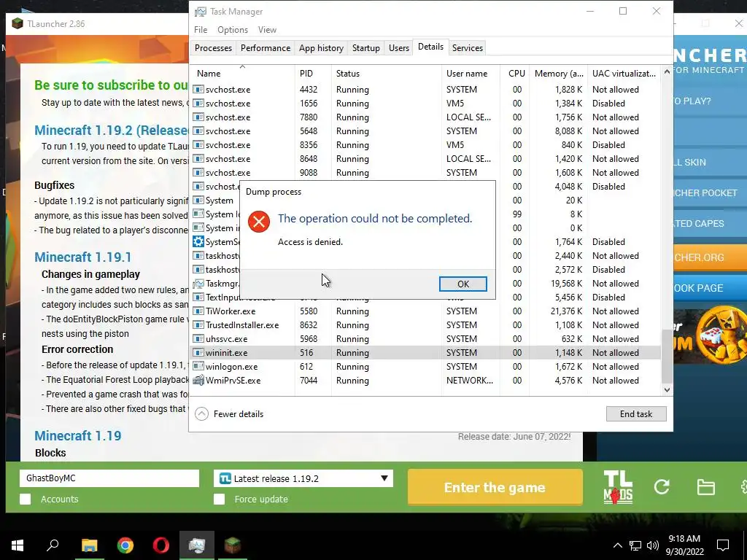
Task: Toggle the Force update checkbox
Action: [x=219, y=499]
